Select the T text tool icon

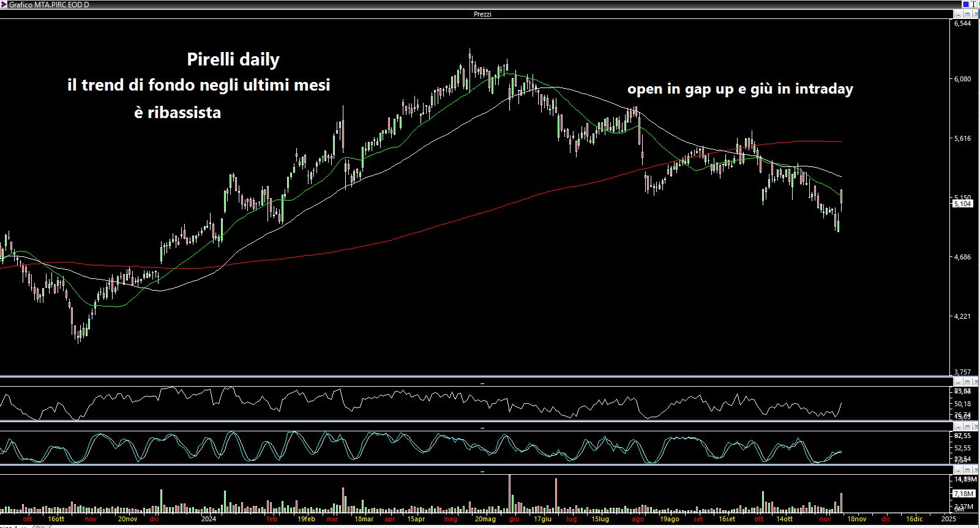tap(974, 4)
